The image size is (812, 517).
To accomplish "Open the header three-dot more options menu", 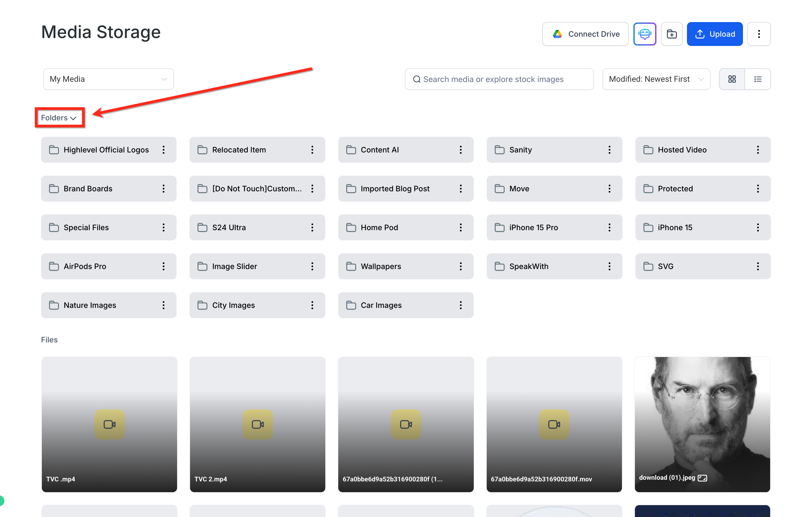I will click(759, 34).
